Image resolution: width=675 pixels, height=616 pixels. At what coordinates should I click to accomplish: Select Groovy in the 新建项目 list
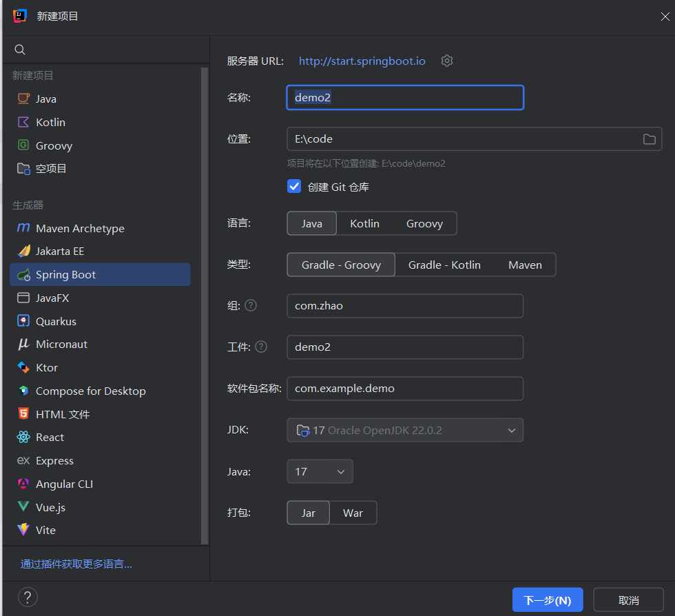pyautogui.click(x=100, y=145)
